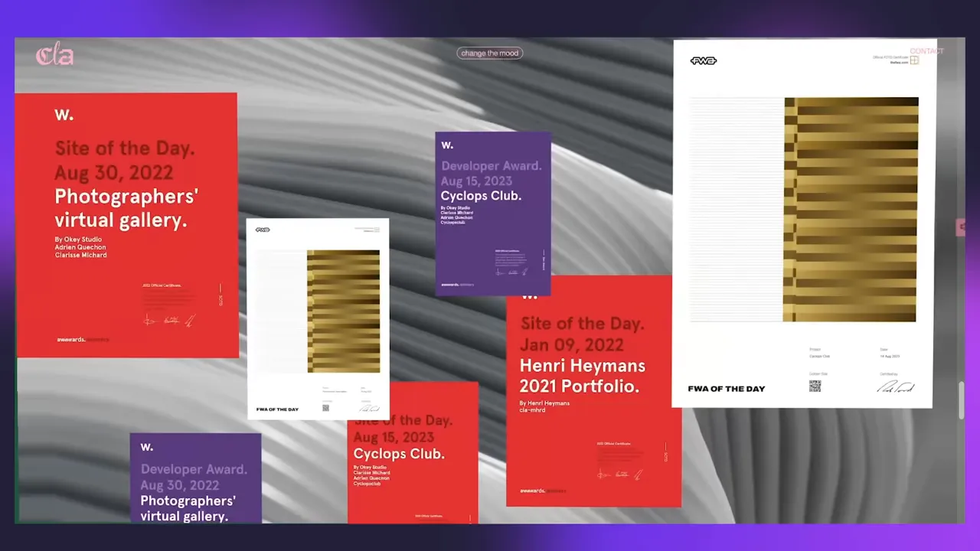Screen dimensions: 980x551
Task: Click "Aug 30, 2022" on the red card
Action: point(114,172)
